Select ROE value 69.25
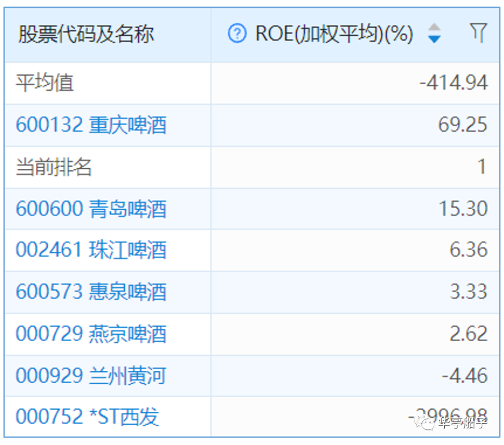Viewport: 504px width, 445px height. pyautogui.click(x=463, y=125)
